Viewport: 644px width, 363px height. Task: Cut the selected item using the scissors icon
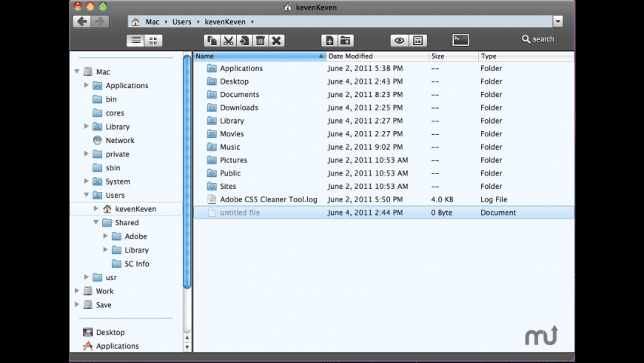228,40
